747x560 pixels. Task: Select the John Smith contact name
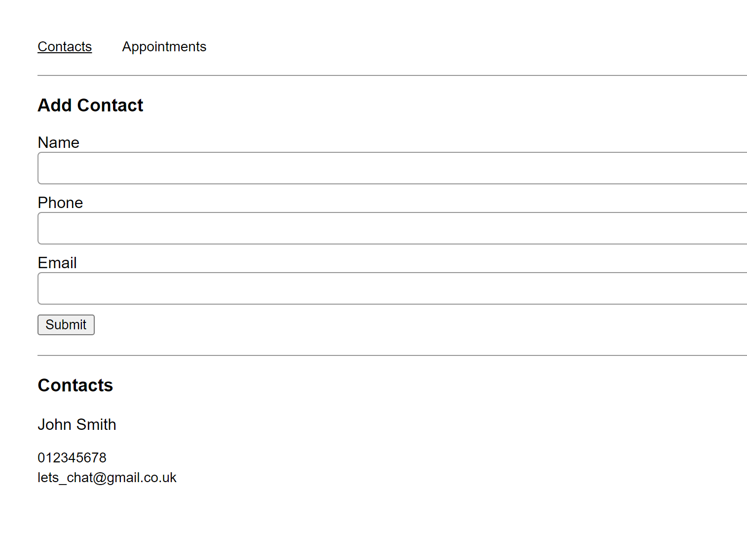click(x=77, y=424)
